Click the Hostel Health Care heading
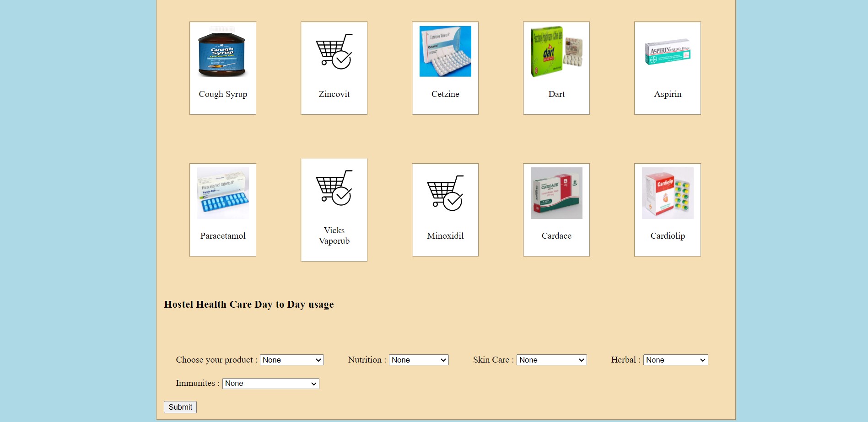Screen dimensions: 868x422 click(x=249, y=304)
